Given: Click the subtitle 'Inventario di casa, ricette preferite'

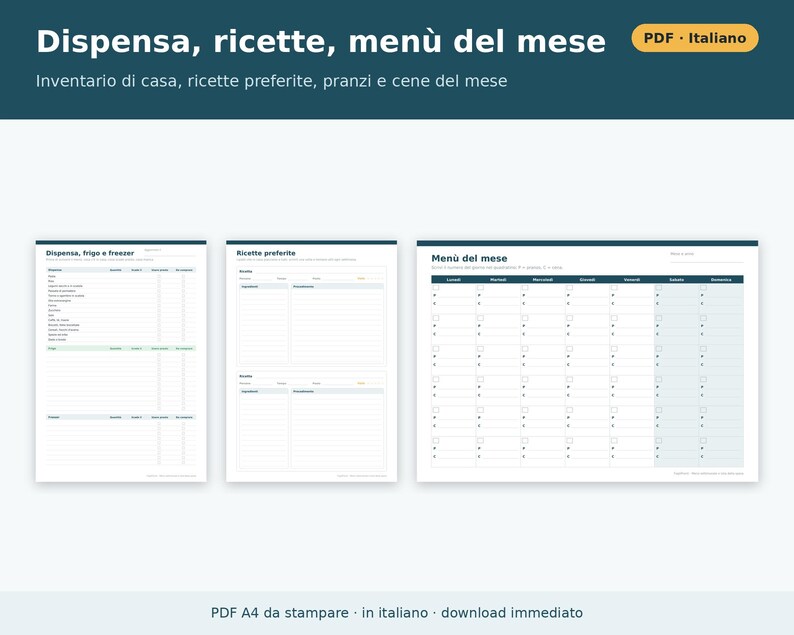Looking at the screenshot, I should click(x=176, y=81).
